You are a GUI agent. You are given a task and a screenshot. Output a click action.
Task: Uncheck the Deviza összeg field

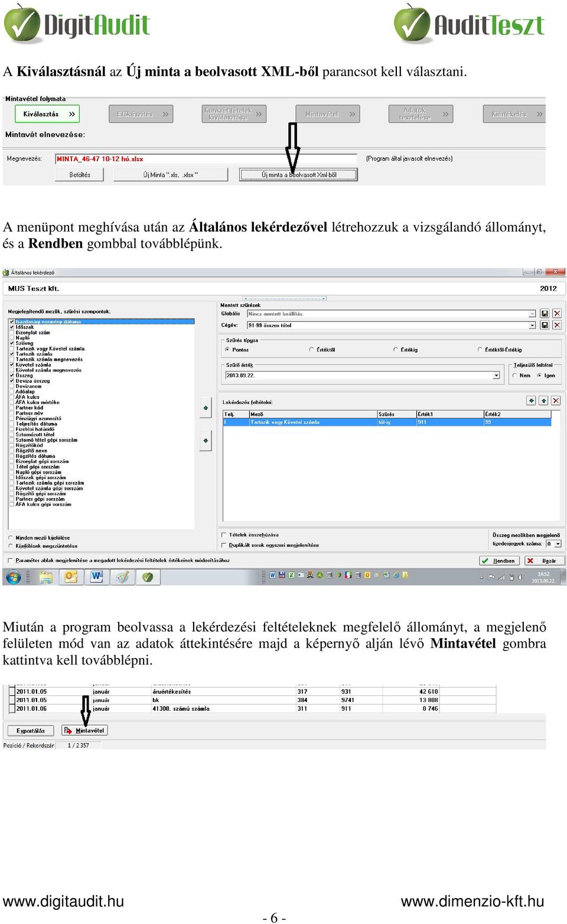click(12, 381)
